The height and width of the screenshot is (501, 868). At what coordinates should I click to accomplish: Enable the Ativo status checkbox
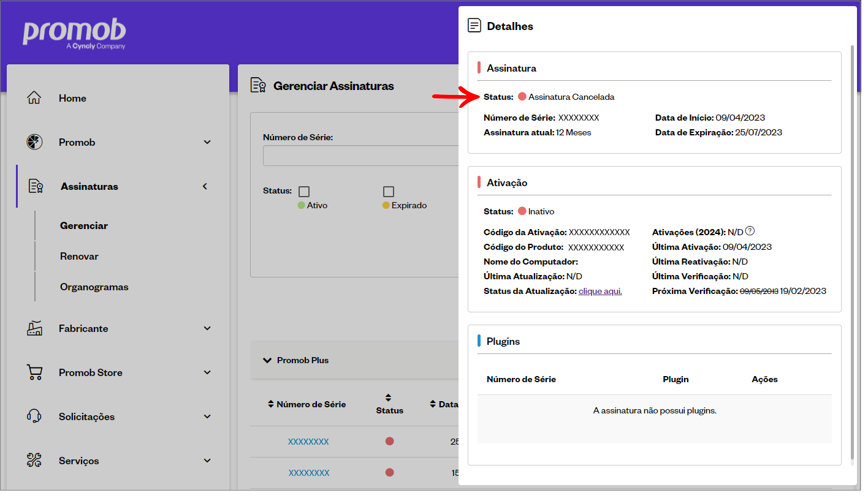click(304, 192)
